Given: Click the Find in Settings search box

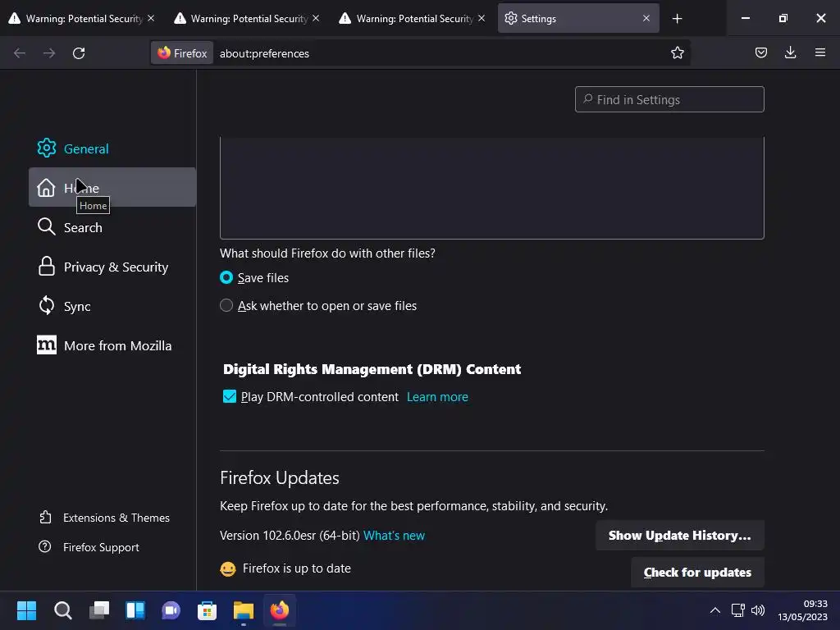Looking at the screenshot, I should [x=669, y=99].
